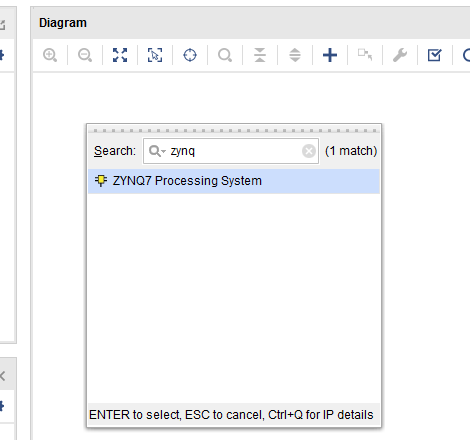The height and width of the screenshot is (440, 470).
Task: Click the Make External toolbar icon
Action: (365, 55)
